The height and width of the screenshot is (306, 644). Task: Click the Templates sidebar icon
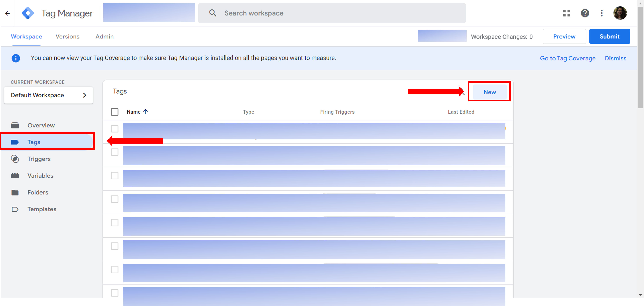coord(15,209)
